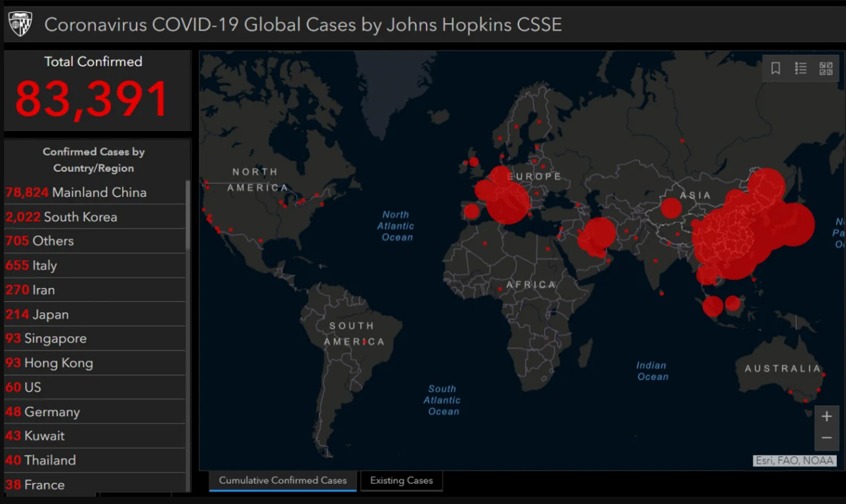Screen dimensions: 846x504
Task: Select Iran row with 270 cases
Action: pos(95,290)
